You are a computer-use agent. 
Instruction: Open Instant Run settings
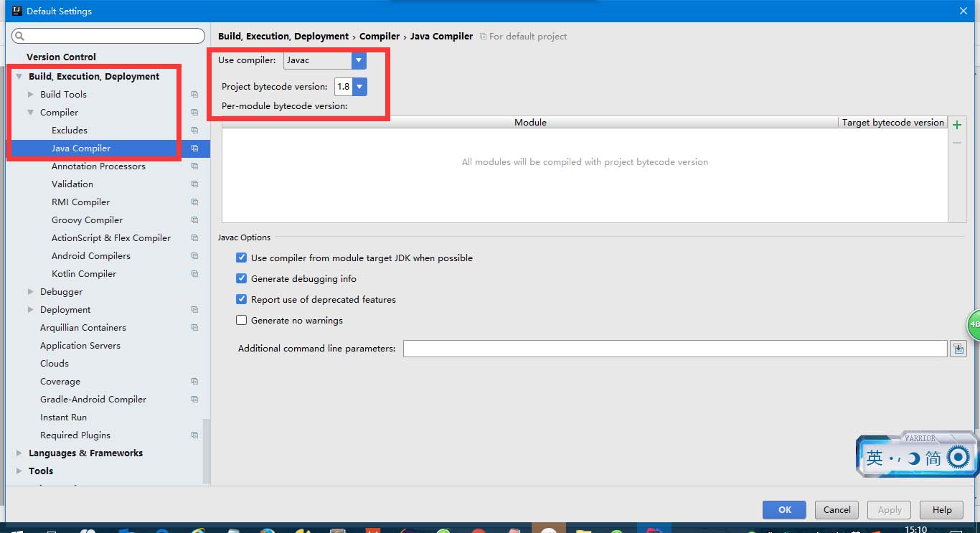tap(63, 418)
